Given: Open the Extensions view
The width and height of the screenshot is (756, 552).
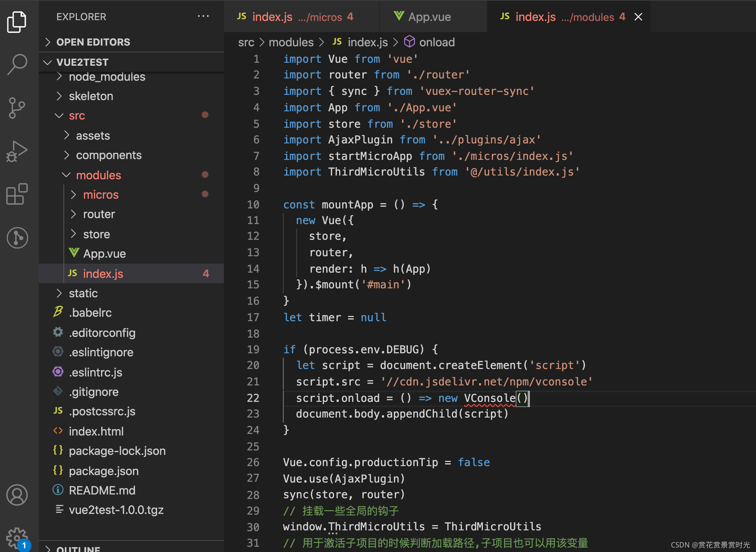Looking at the screenshot, I should [17, 194].
